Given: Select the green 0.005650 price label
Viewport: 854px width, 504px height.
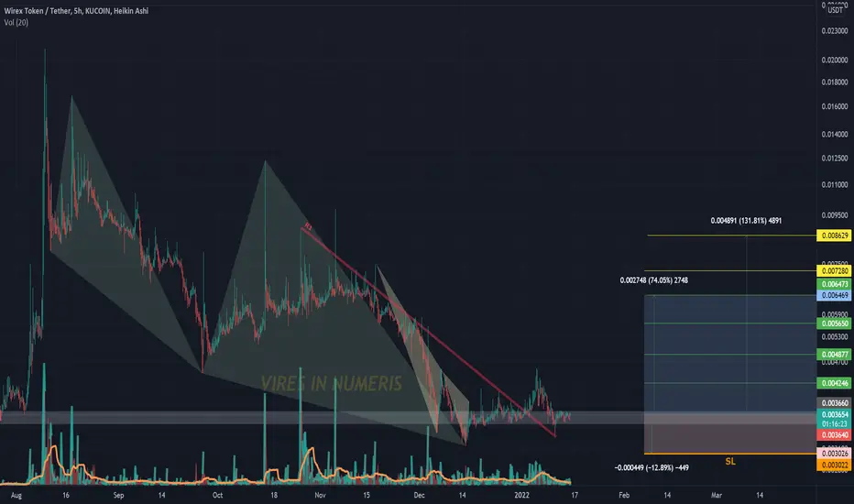Looking at the screenshot, I should tap(835, 323).
